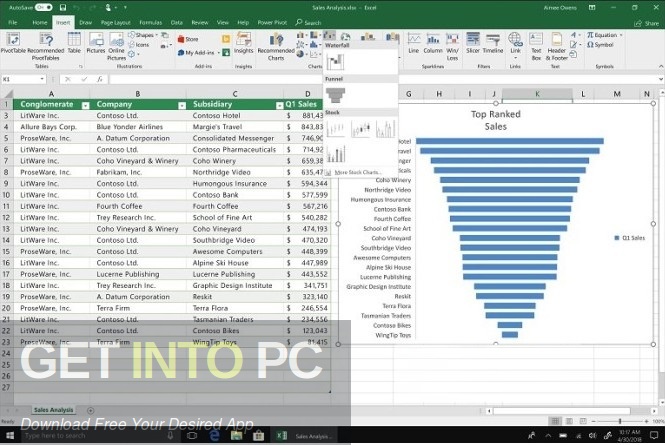The height and width of the screenshot is (445, 665).
Task: Click the Normal view button in status bar
Action: tap(555, 421)
